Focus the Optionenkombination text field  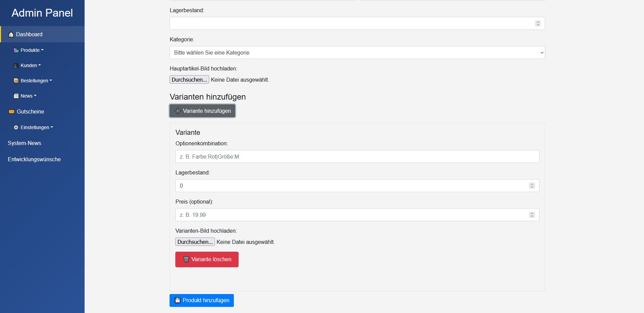(357, 156)
